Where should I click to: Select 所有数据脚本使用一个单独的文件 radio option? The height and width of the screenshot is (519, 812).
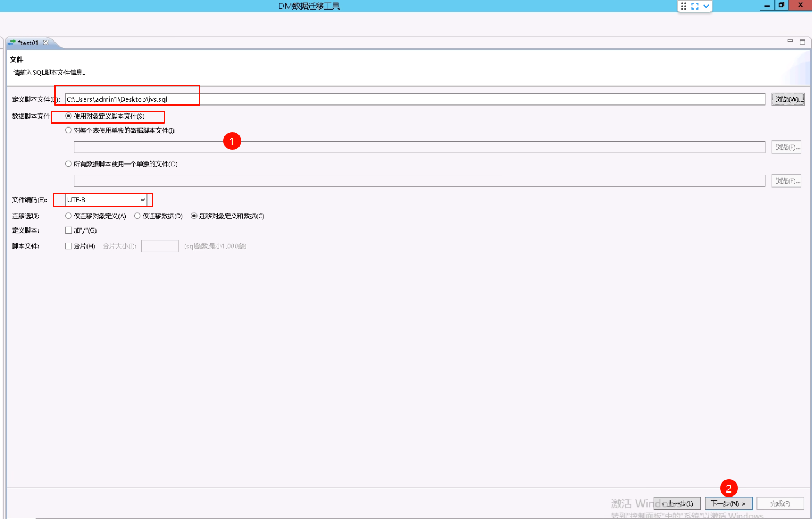(68, 164)
